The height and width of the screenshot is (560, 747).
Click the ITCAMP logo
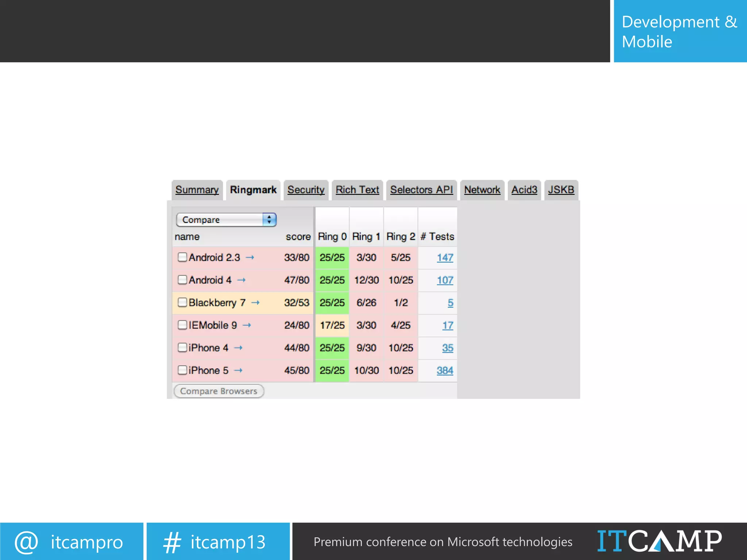coord(659,541)
